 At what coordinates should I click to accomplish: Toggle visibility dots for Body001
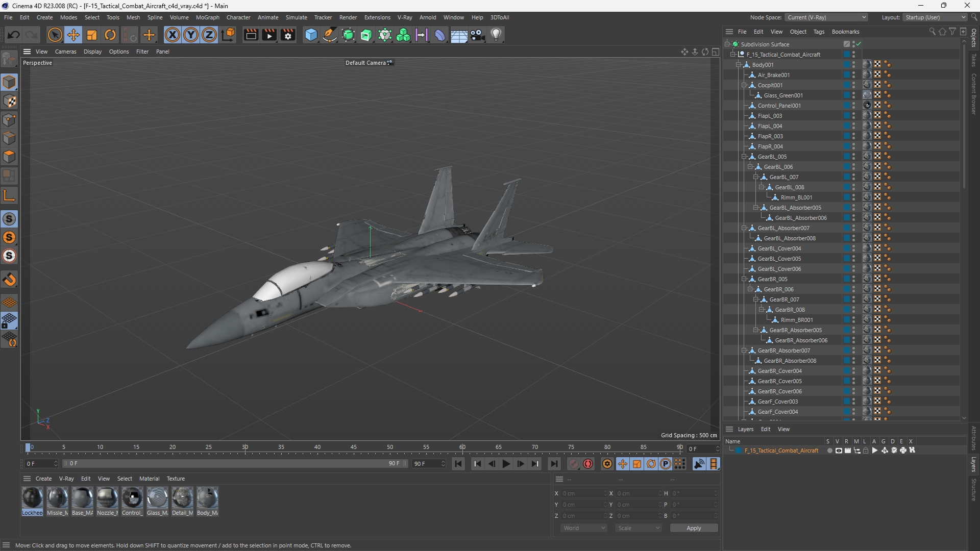coord(853,65)
